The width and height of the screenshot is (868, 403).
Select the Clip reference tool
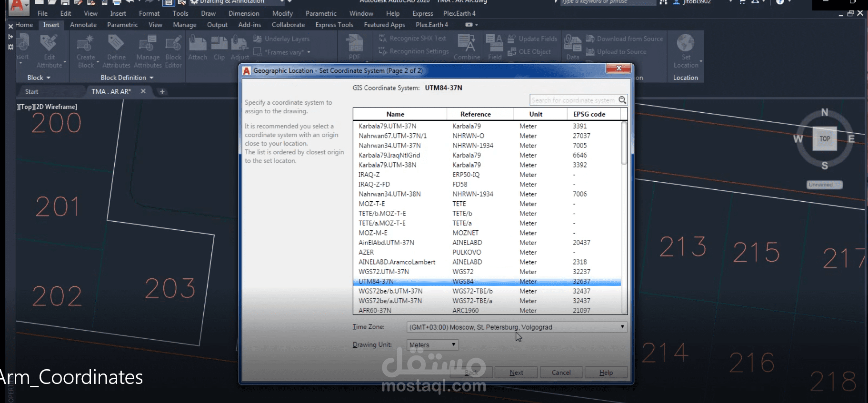[x=219, y=48]
